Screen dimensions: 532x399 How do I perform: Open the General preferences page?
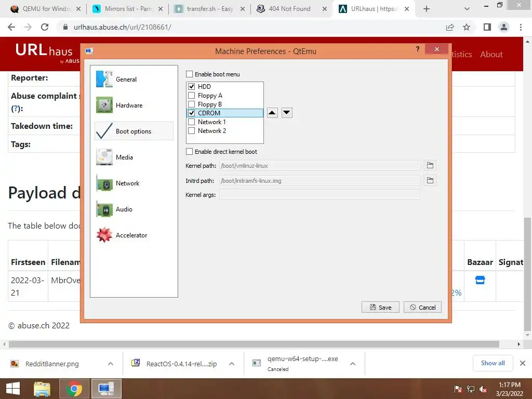[134, 79]
